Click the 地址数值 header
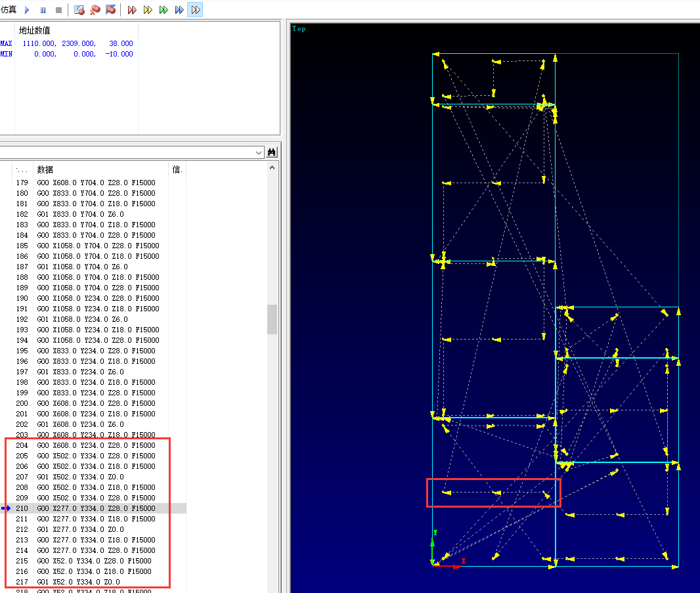 (34, 30)
